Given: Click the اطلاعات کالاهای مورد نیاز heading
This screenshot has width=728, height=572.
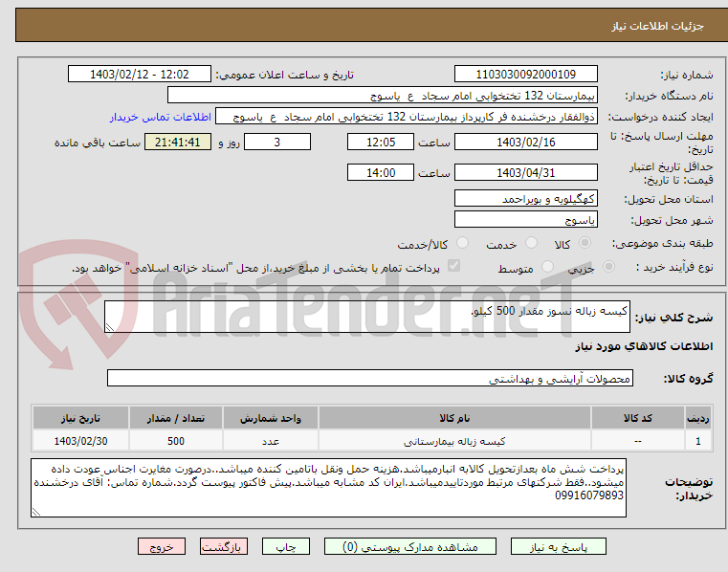Looking at the screenshot, I should click(x=644, y=346).
